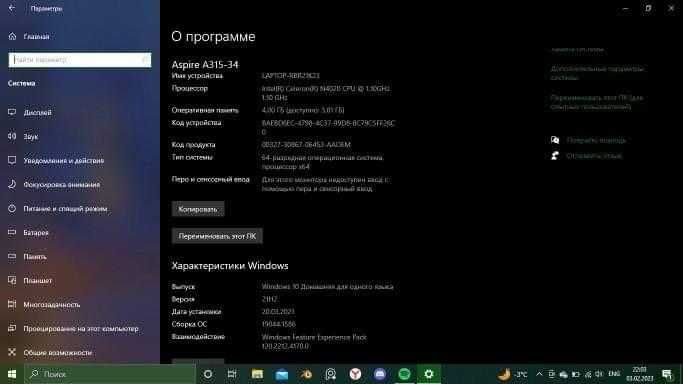The width and height of the screenshot is (683, 384).
Task: Open Дисплей settings
Action: coord(30,112)
